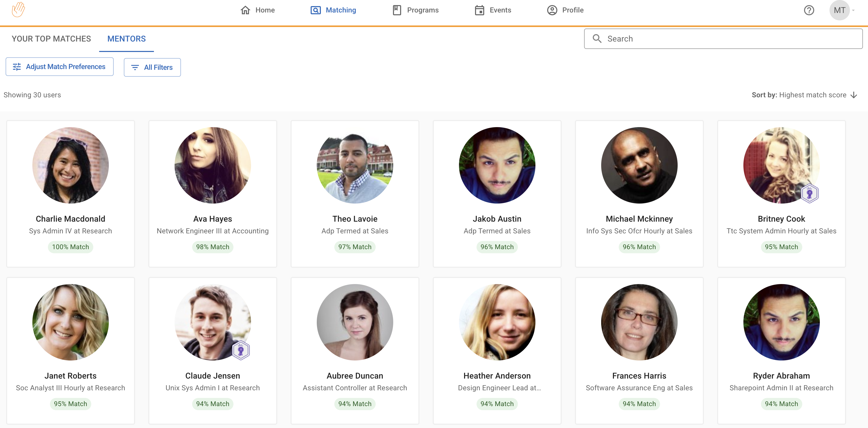Click the search magnifier icon
Viewport: 868px width, 428px height.
point(597,39)
